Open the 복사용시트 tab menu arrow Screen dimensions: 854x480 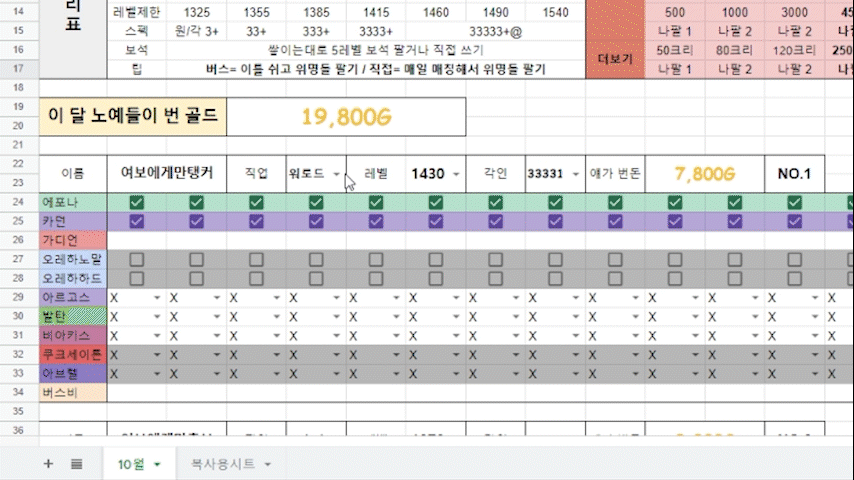point(267,465)
